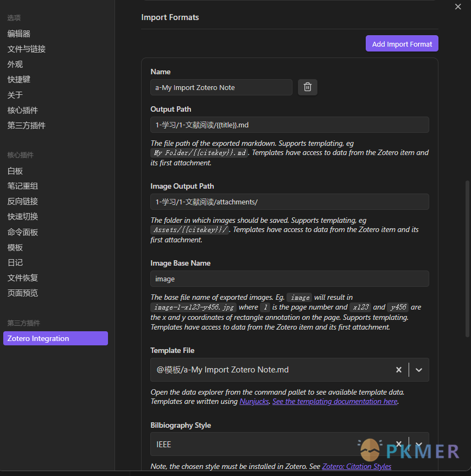This screenshot has width=471, height=476.
Task: Select the IEEE bibliography style value
Action: [164, 444]
